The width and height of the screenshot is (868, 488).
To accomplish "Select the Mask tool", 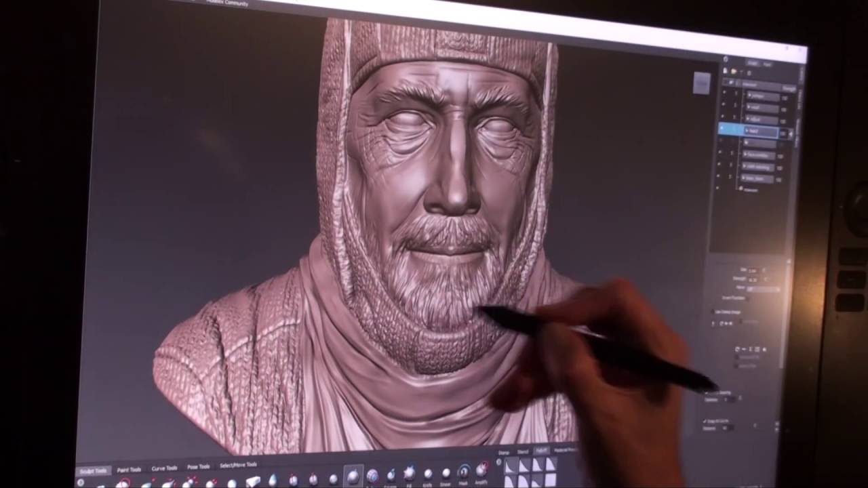I will [464, 472].
